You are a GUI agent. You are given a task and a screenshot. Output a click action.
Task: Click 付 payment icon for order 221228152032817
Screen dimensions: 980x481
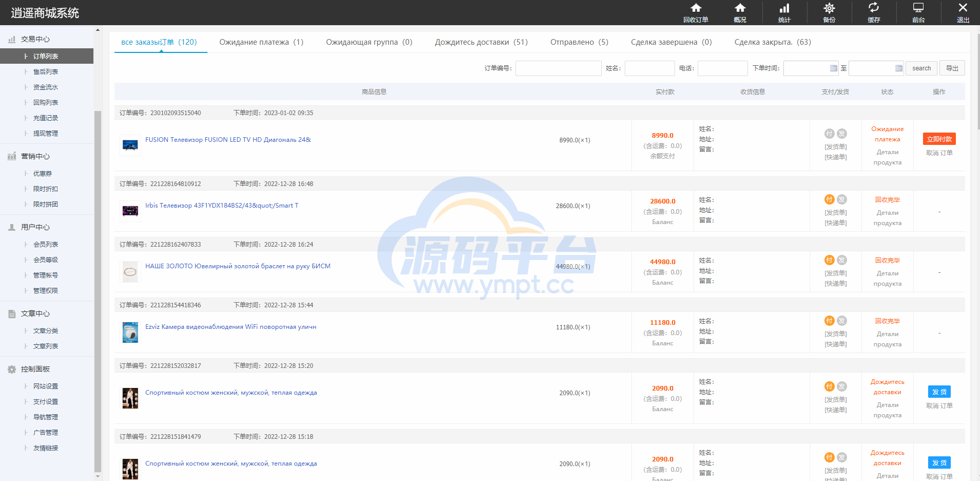tap(830, 386)
